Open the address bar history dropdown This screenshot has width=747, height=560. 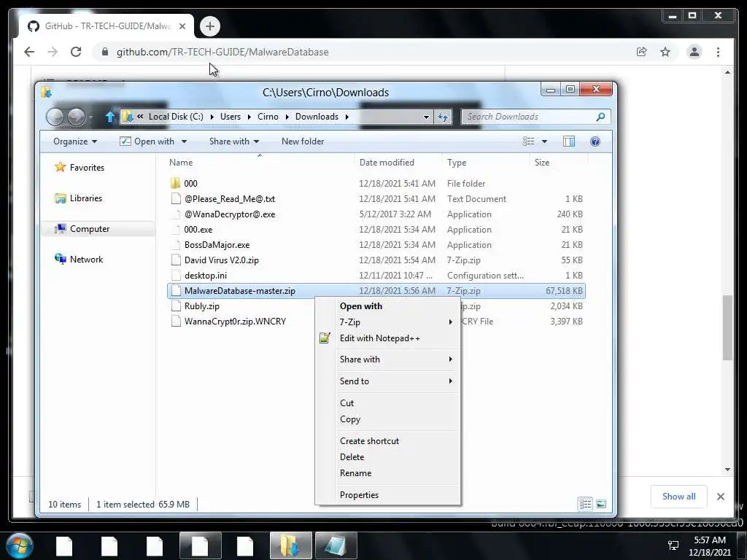click(426, 117)
